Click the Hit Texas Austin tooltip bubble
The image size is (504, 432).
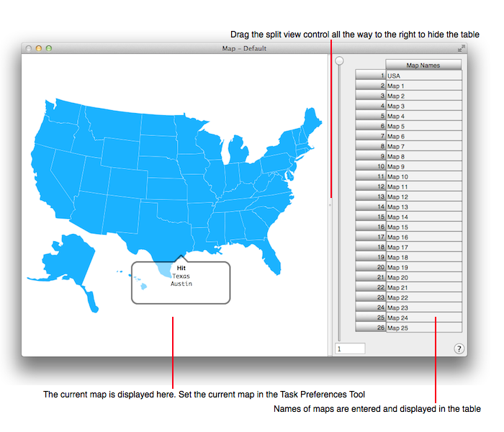pos(181,282)
